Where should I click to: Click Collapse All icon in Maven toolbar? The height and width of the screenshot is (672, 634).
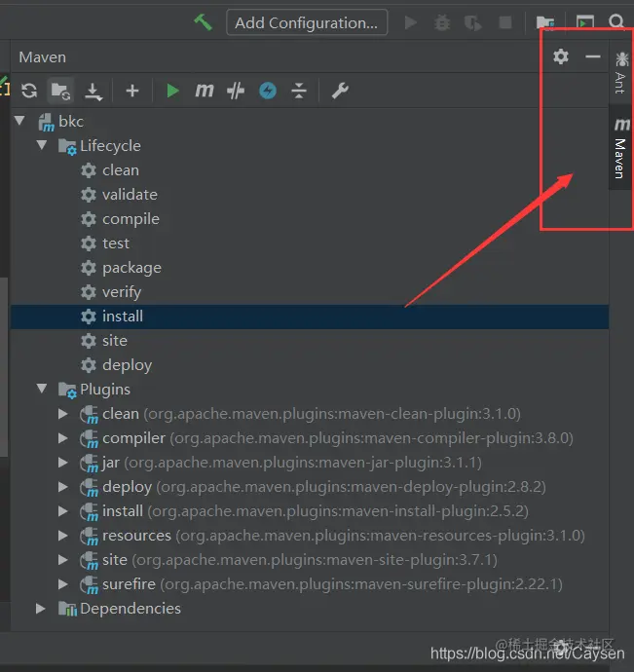[x=299, y=91]
